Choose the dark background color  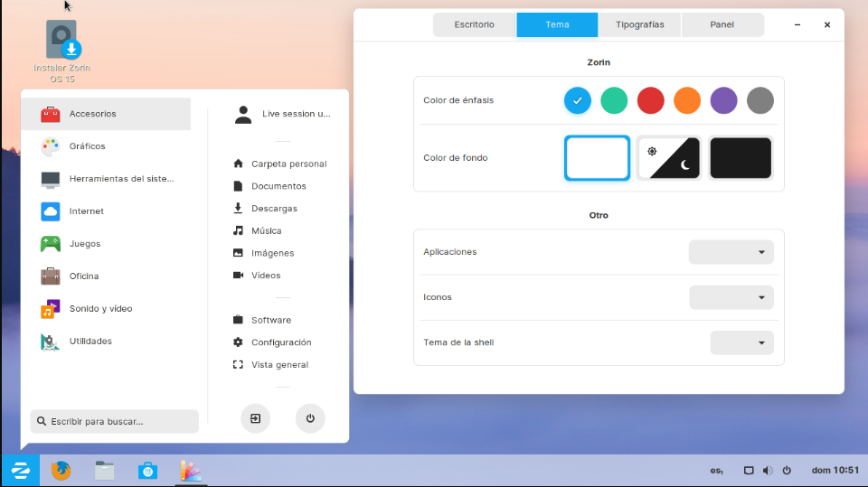[741, 158]
